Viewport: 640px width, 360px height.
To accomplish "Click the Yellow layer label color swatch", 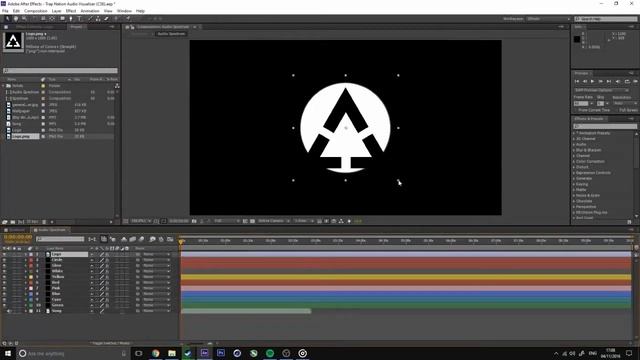I will point(31,277).
